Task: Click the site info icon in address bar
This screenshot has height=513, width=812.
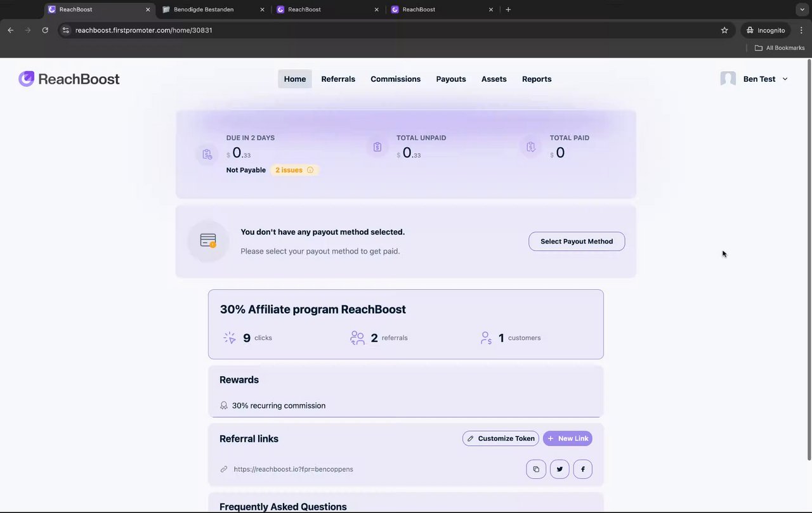Action: tap(65, 30)
